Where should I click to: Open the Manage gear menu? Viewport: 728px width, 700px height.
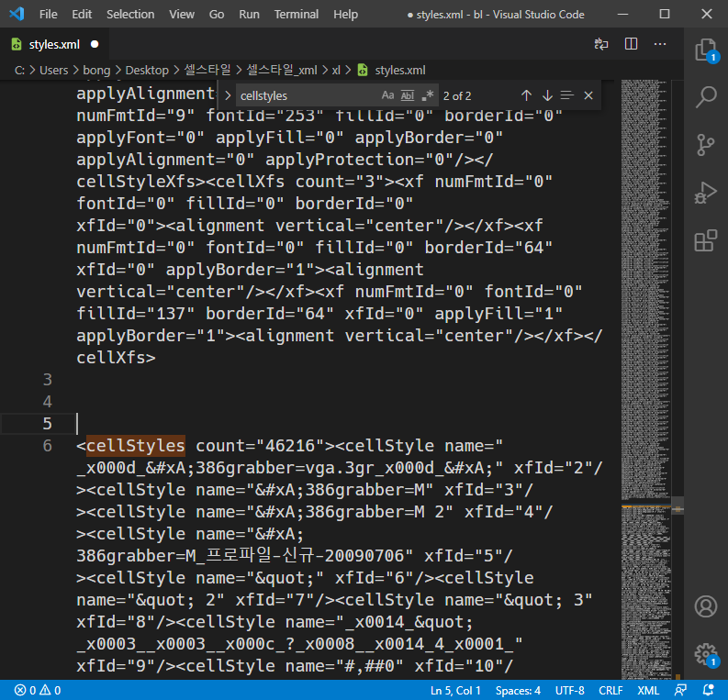[x=706, y=654]
